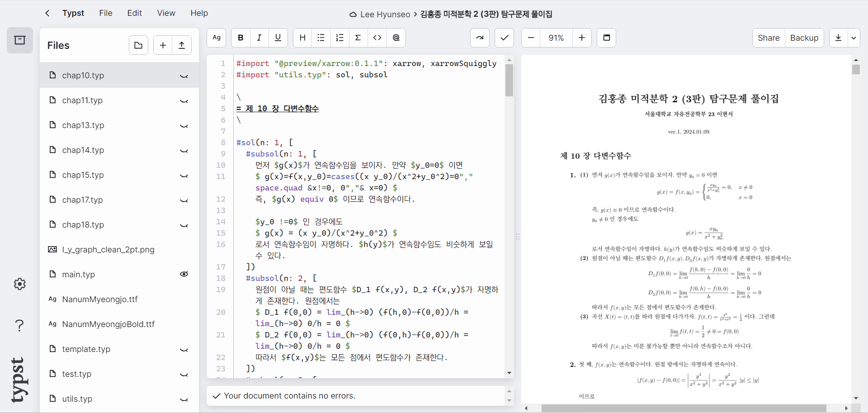Open the download format dropdown
This screenshot has width=868, height=413.
pos(854,38)
